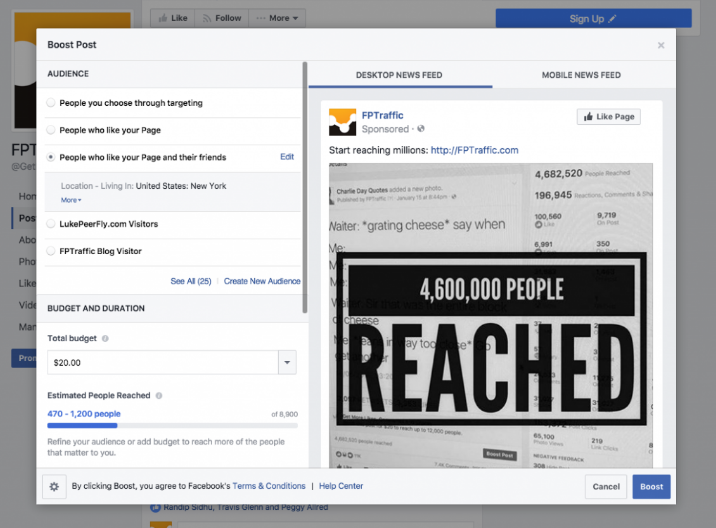716x528 pixels.
Task: Click the Total budget info icon
Action: 105,338
